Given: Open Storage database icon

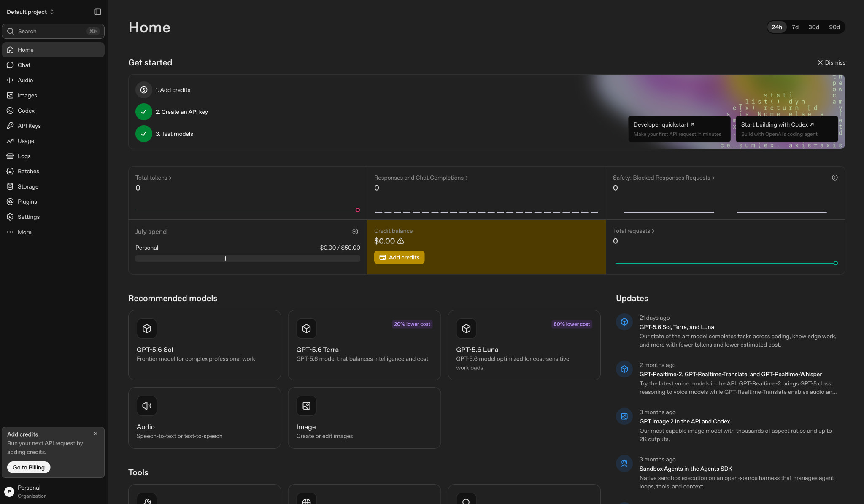Looking at the screenshot, I should tap(10, 186).
